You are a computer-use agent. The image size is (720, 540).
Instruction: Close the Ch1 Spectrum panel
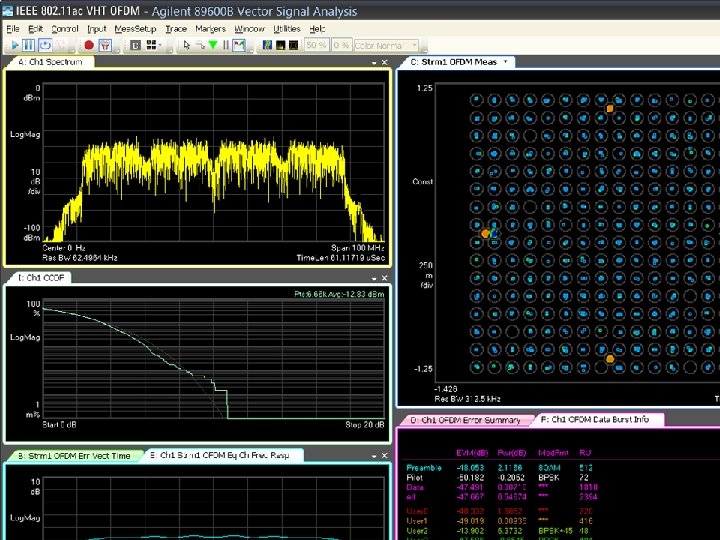384,62
